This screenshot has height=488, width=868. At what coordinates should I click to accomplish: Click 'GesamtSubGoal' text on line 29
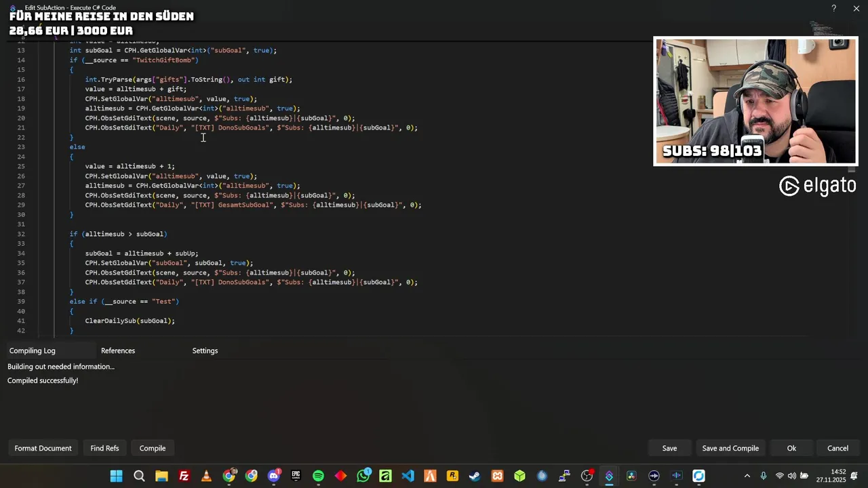click(x=245, y=205)
